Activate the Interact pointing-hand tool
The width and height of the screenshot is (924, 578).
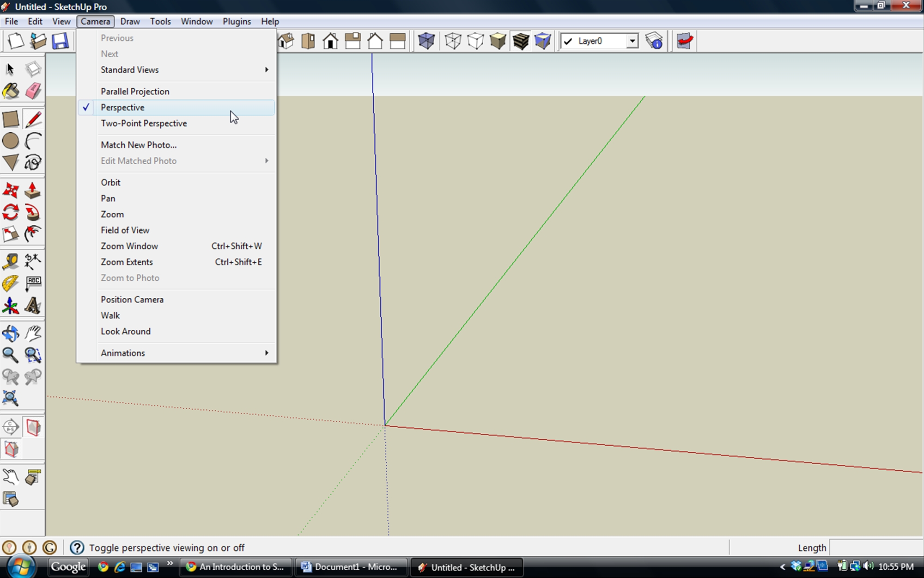(x=11, y=477)
